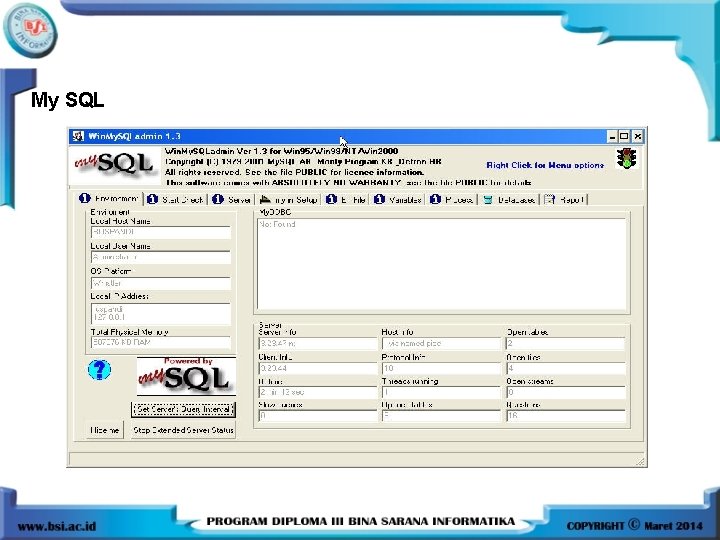
Task: Click the Local IP Address box
Action: click(161, 313)
